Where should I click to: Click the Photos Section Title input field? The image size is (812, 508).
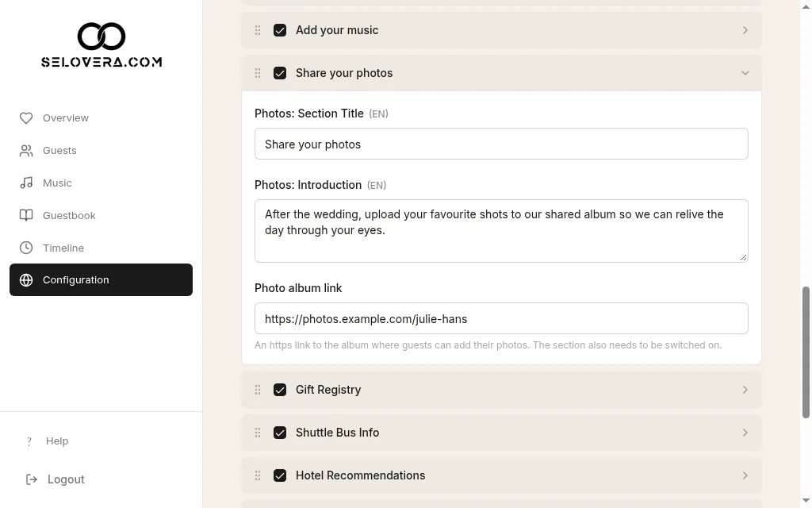click(x=501, y=144)
